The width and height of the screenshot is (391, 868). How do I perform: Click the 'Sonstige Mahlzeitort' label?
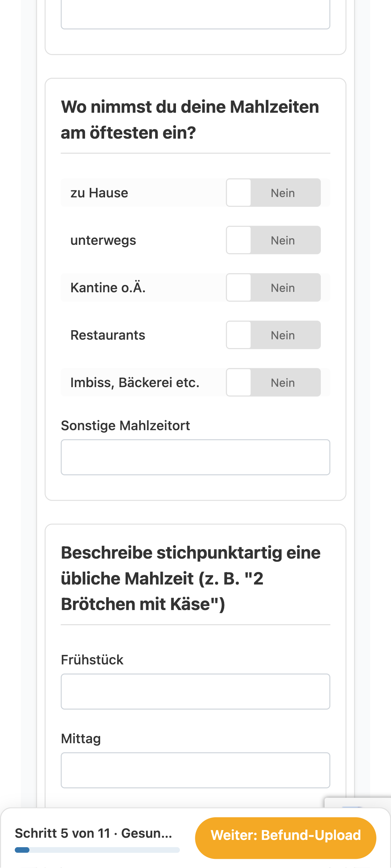pyautogui.click(x=125, y=425)
